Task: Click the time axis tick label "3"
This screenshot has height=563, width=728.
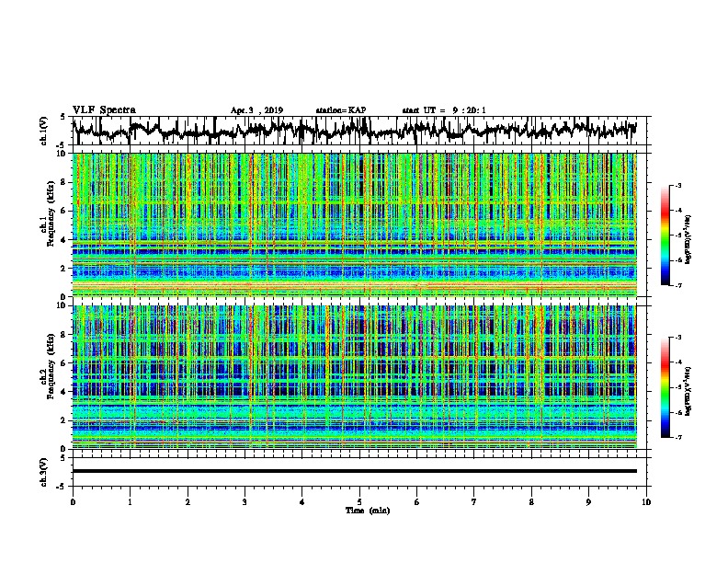Action: click(245, 502)
